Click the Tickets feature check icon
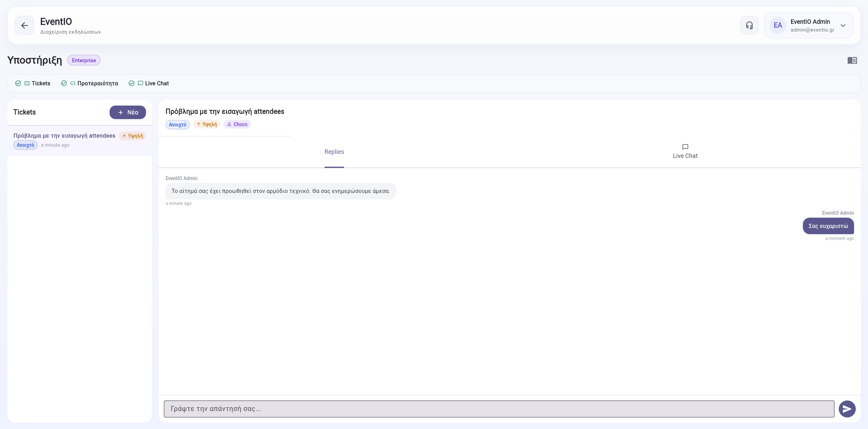Screen dimensions: 868x429 point(18,83)
